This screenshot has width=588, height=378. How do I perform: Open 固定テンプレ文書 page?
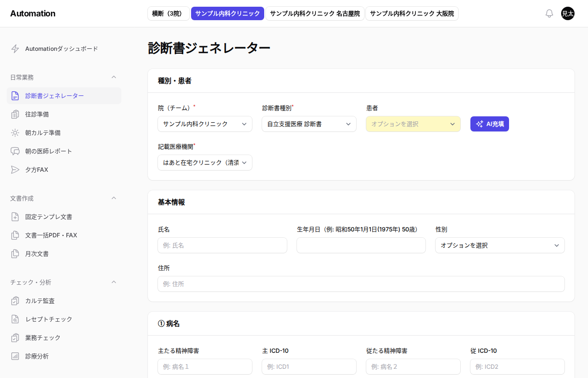click(x=64, y=217)
